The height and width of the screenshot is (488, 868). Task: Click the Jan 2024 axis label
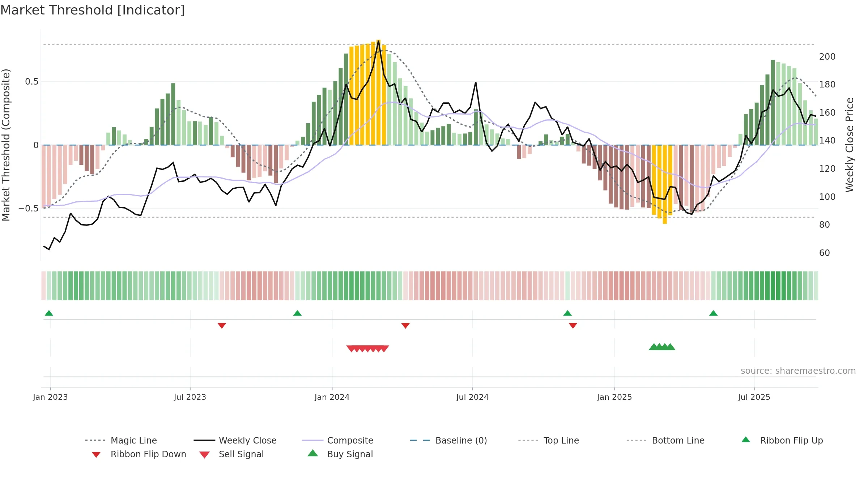(332, 397)
